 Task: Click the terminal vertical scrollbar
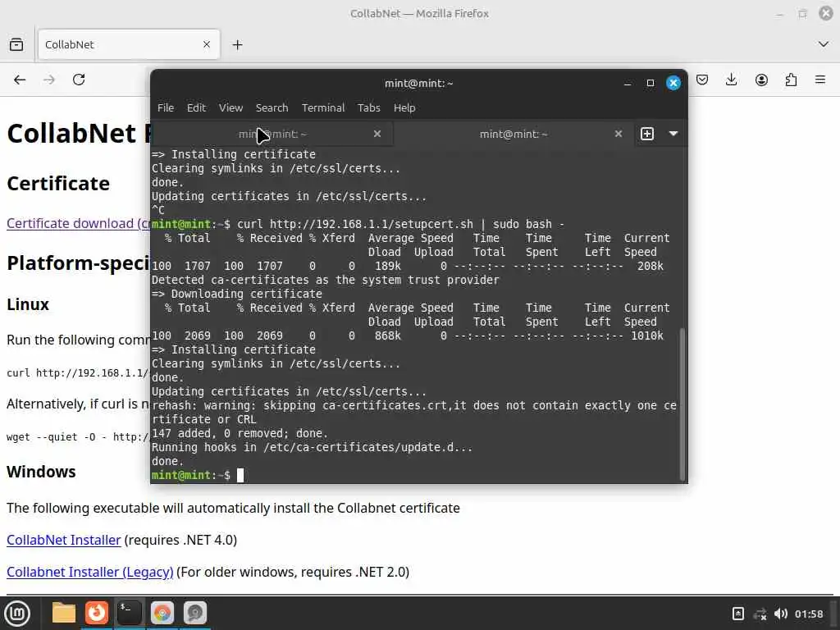(x=682, y=404)
